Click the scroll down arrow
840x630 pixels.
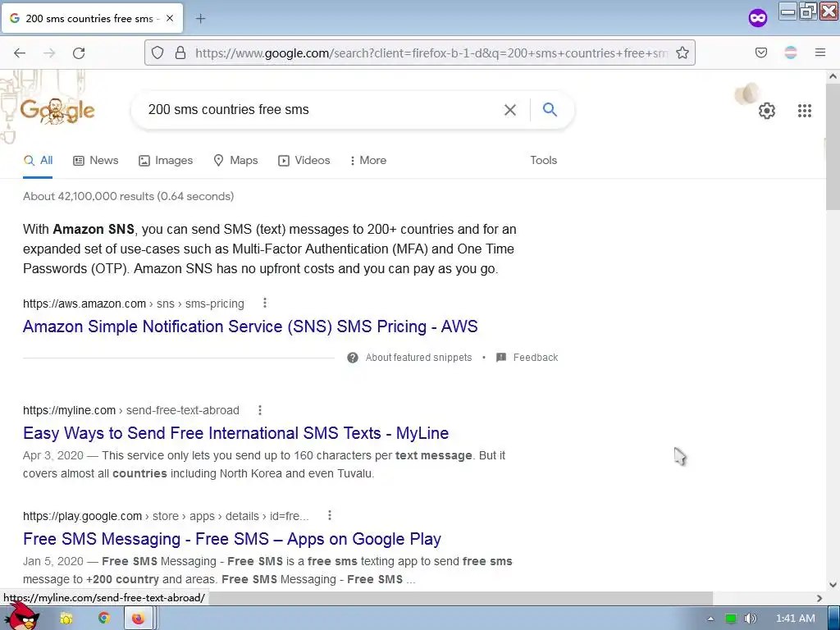[x=833, y=585]
